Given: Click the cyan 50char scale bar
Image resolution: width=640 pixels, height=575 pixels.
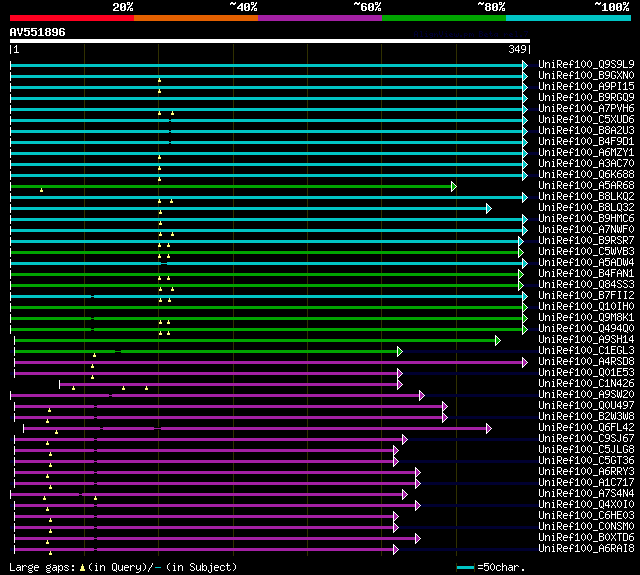Looking at the screenshot, I should (x=465, y=567).
